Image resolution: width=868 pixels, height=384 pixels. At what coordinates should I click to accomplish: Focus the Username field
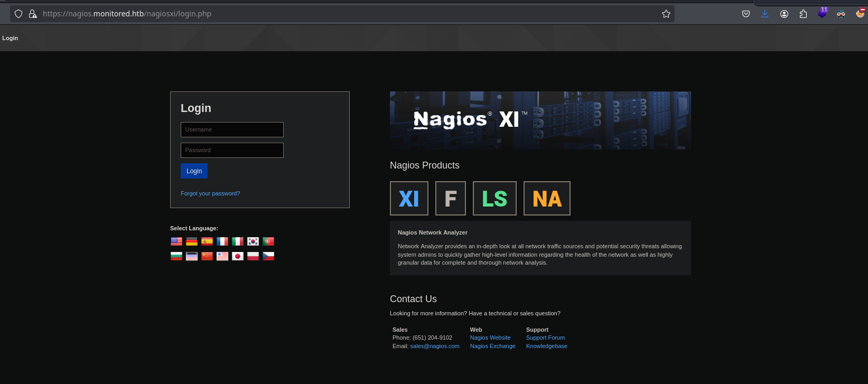click(x=232, y=129)
